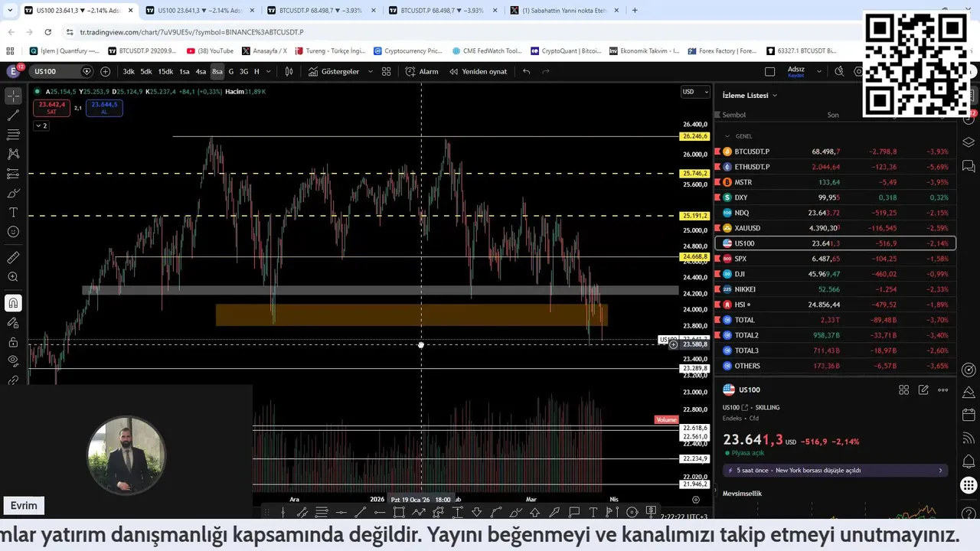The height and width of the screenshot is (551, 980).
Task: Open a new browser tab
Action: pyautogui.click(x=635, y=11)
